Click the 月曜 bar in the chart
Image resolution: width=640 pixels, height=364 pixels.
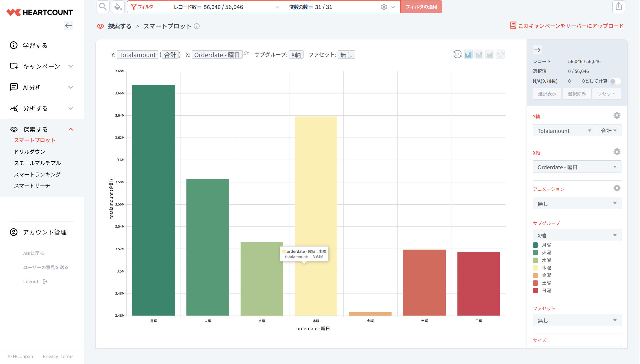click(153, 200)
